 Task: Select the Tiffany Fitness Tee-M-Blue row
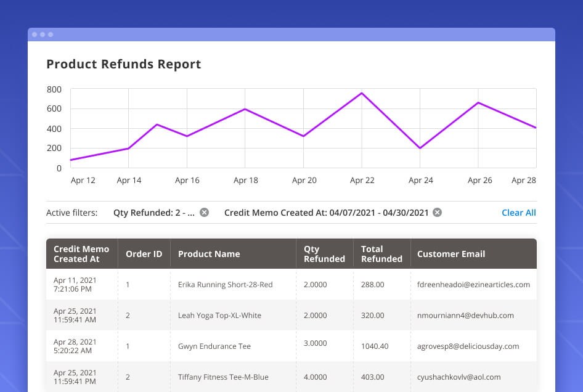click(x=223, y=377)
